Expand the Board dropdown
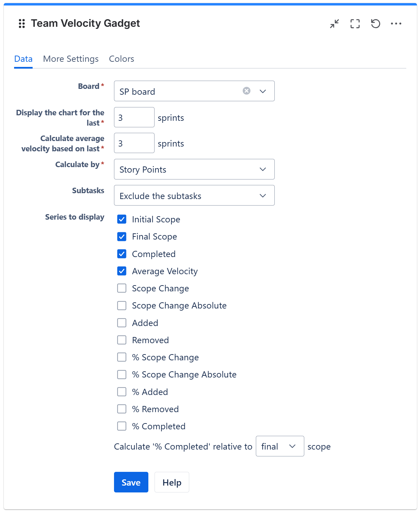 tap(263, 91)
